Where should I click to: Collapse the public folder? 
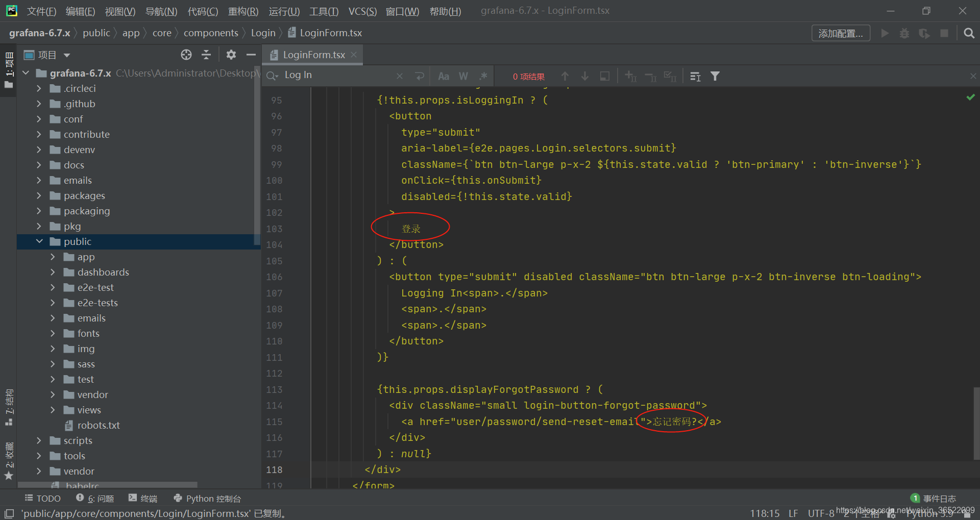tap(39, 241)
